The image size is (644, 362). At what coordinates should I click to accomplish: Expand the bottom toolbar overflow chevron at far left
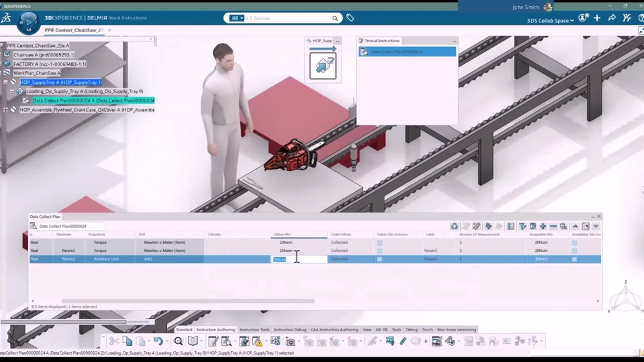103,337
